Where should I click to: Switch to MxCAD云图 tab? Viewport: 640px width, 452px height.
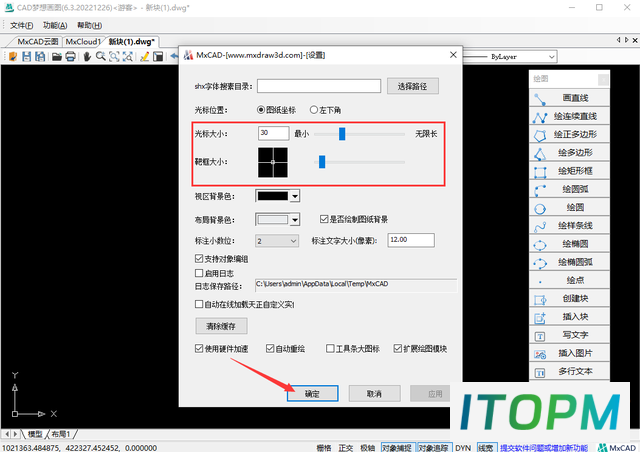[38, 42]
